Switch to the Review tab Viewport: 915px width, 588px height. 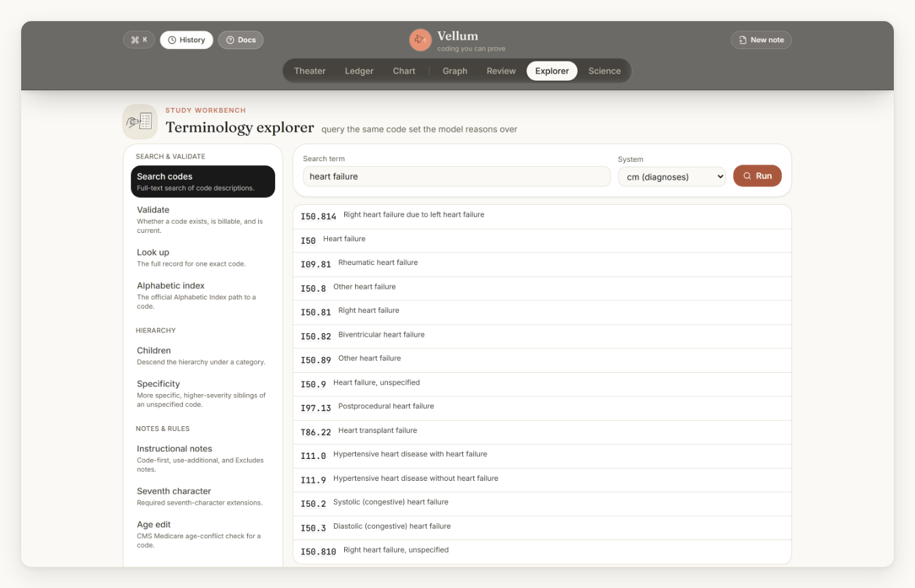coord(501,71)
